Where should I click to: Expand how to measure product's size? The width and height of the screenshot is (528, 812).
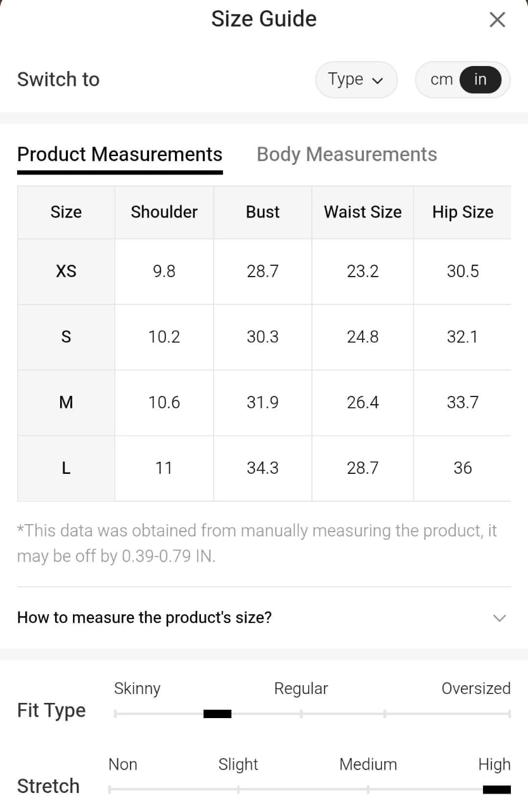pos(145,617)
